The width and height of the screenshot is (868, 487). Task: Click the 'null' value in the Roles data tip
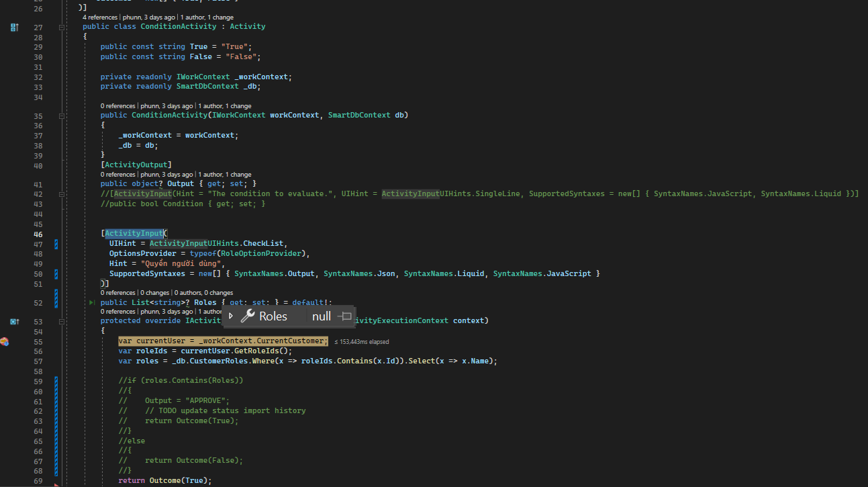pyautogui.click(x=322, y=316)
